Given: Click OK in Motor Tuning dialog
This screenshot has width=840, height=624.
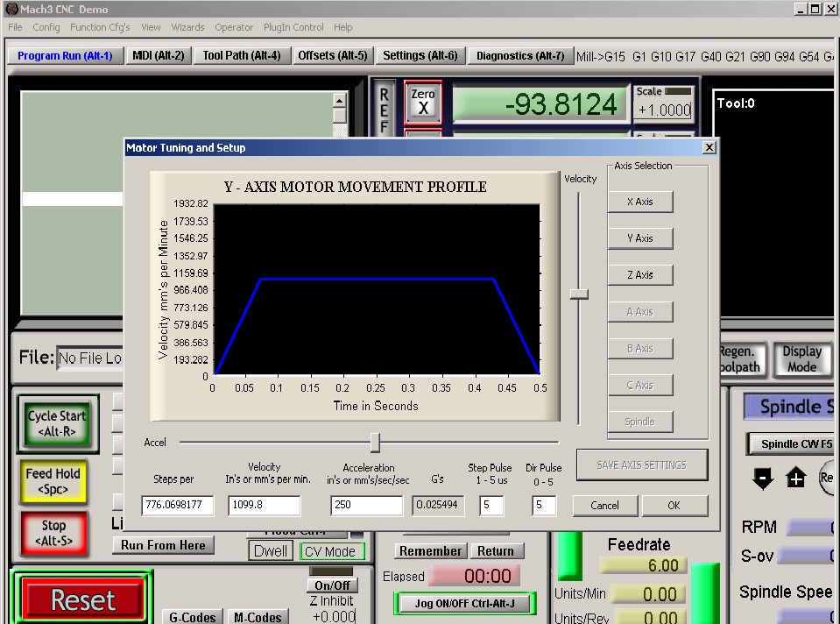Looking at the screenshot, I should point(674,506).
